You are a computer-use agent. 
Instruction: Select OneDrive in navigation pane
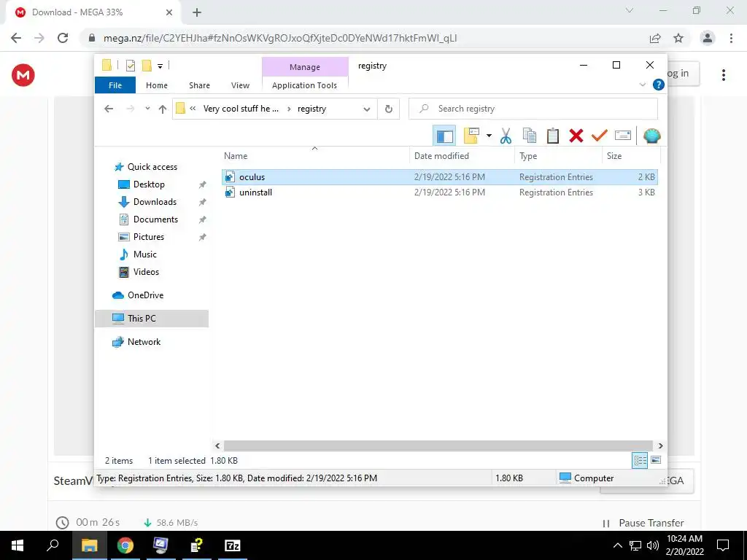(x=145, y=295)
